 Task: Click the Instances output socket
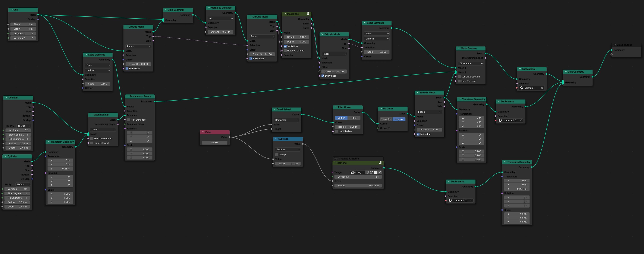[155, 101]
